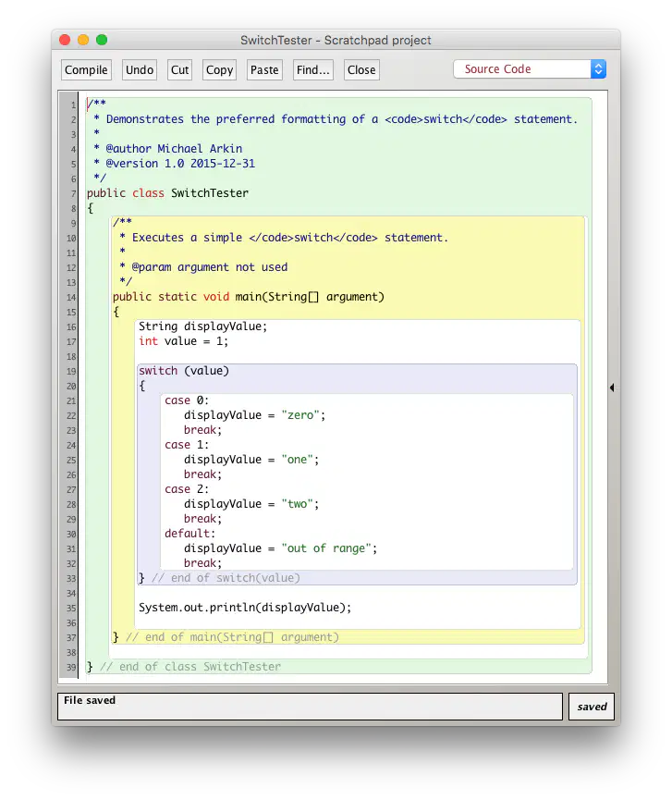Click the window title 'SwitchTester - Scratchpad project'
672x800 pixels.
tap(336, 40)
